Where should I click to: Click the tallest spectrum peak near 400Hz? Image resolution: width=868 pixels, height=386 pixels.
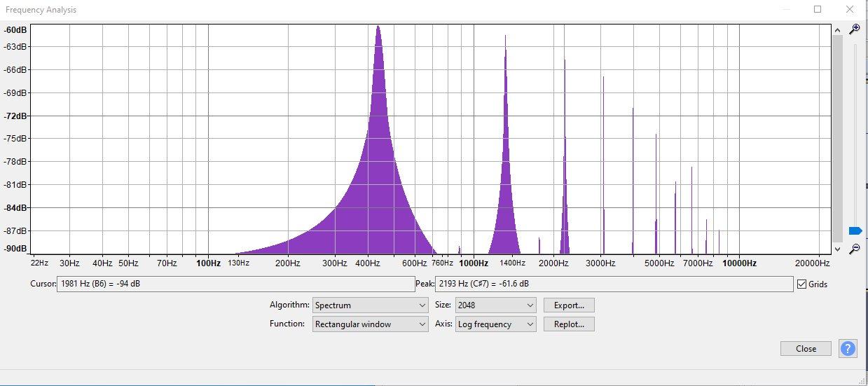tap(378, 32)
